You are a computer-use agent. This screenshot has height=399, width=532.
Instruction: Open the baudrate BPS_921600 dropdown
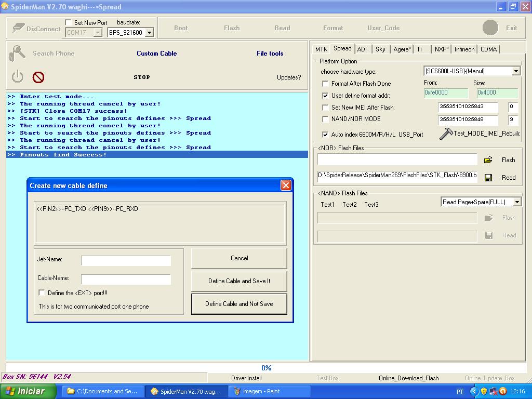[x=149, y=33]
